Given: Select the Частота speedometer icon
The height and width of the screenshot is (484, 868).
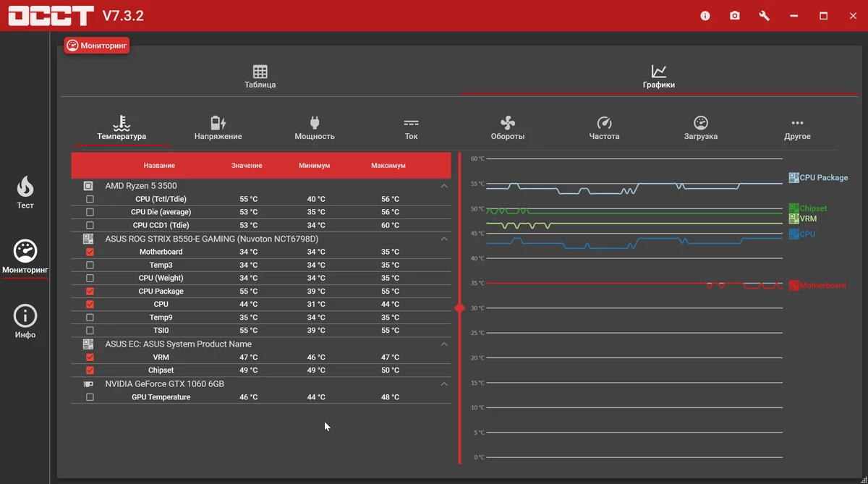Looking at the screenshot, I should pyautogui.click(x=605, y=122).
